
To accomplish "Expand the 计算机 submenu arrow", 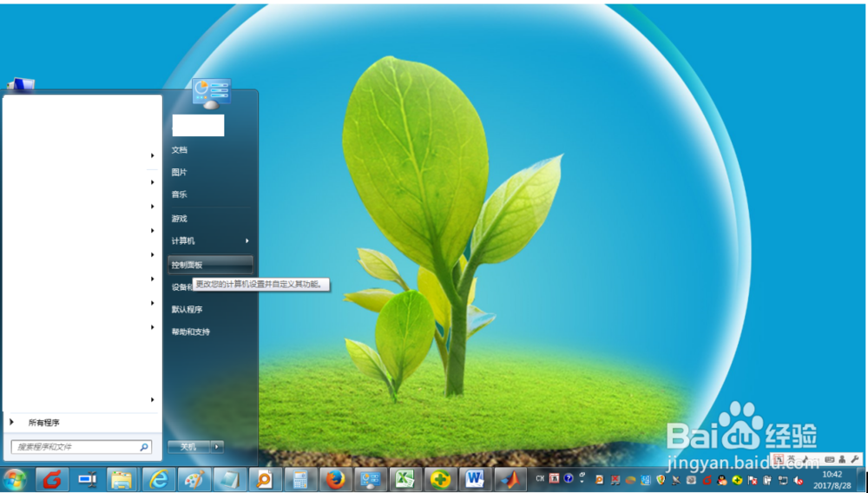I will pos(247,240).
